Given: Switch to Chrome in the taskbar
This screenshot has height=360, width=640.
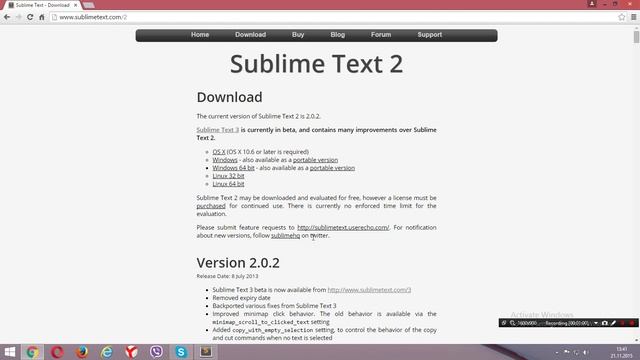Looking at the screenshot, I should 33,352.
